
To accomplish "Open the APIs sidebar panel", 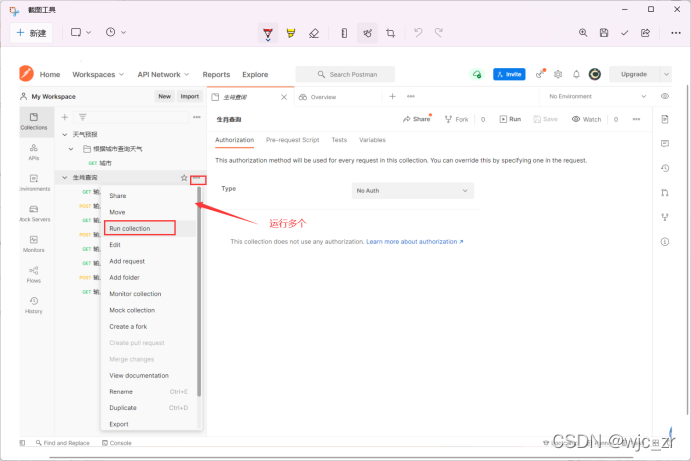I will pos(34,152).
